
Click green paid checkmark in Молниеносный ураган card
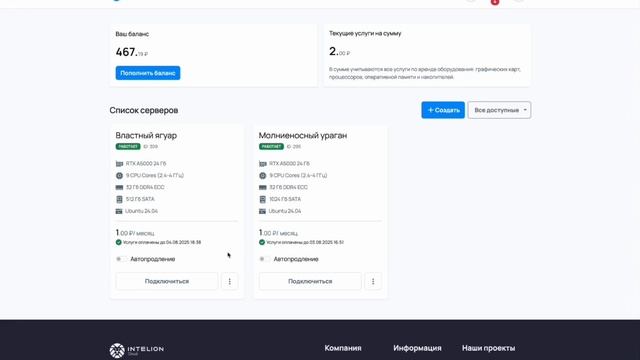coord(262,242)
